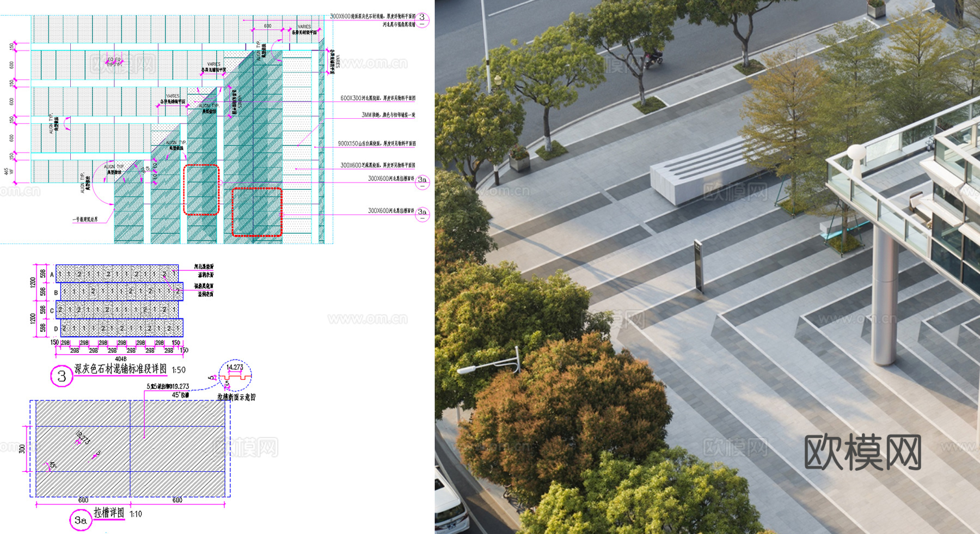Click row label B of paving pattern

tap(56, 293)
